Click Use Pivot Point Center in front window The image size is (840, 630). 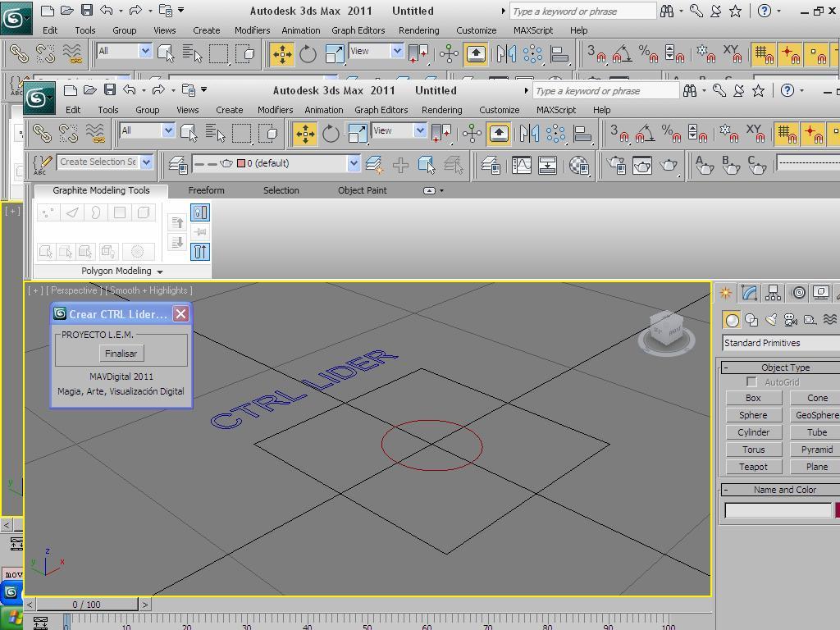click(x=441, y=133)
